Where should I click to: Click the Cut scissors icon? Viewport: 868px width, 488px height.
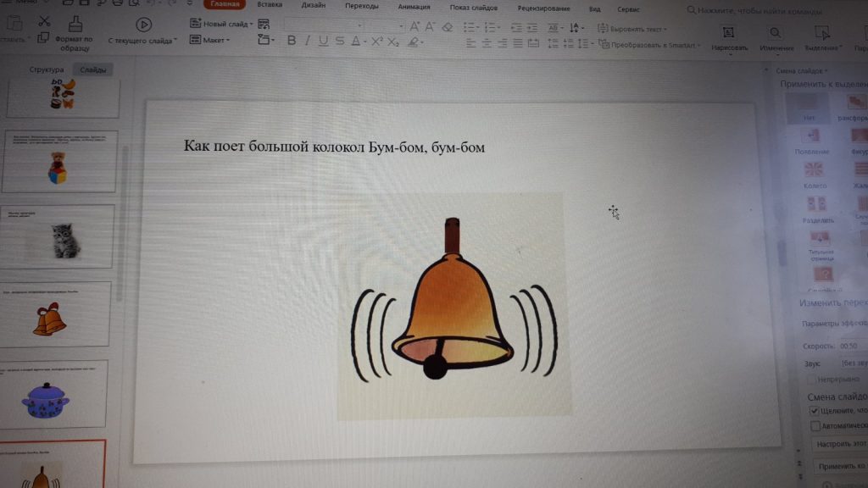tap(45, 23)
